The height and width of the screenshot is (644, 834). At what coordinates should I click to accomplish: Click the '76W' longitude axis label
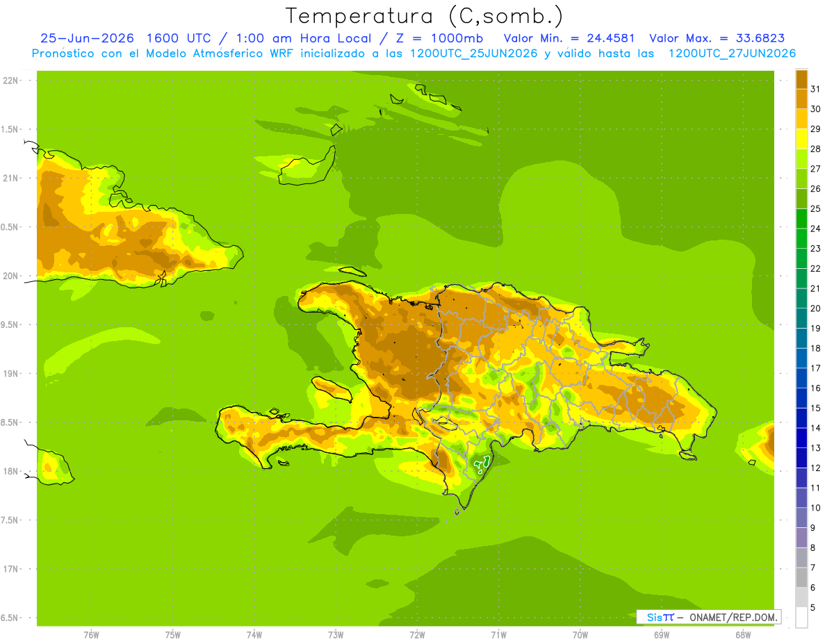pyautogui.click(x=91, y=634)
